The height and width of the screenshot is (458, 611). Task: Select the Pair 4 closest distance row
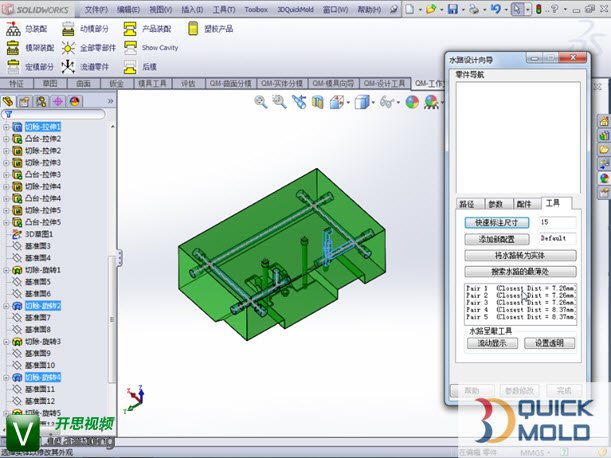point(521,310)
